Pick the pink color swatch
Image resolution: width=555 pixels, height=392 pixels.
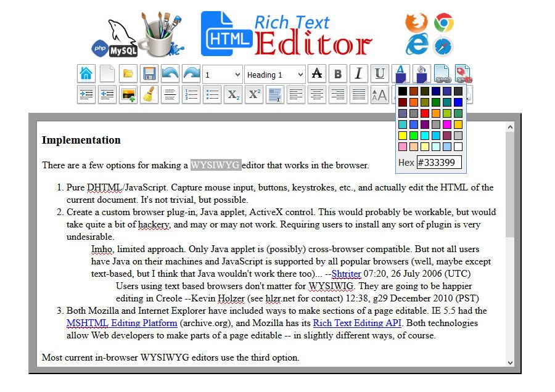point(403,147)
